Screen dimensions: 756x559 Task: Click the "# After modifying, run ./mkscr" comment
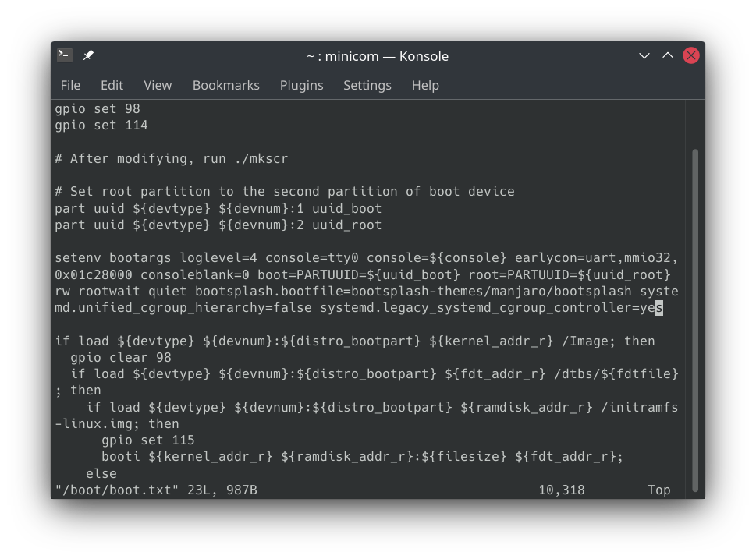(x=171, y=158)
